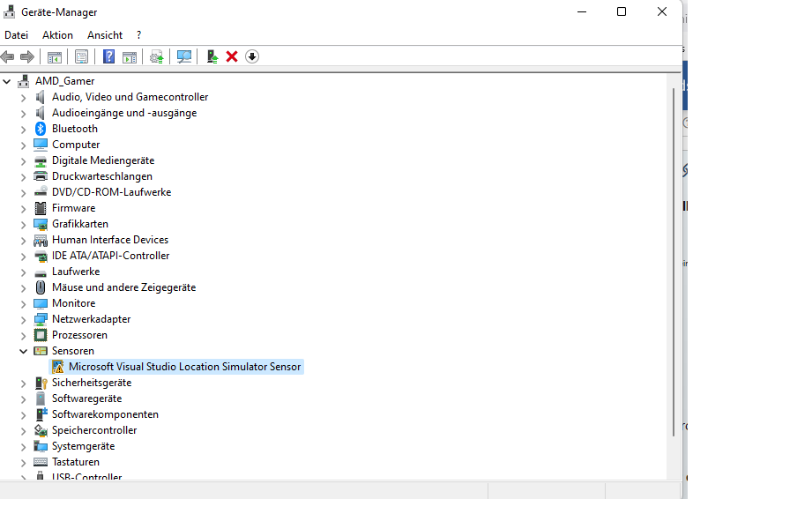The image size is (812, 514).
Task: Select the Laufwerke label
Action: point(76,272)
